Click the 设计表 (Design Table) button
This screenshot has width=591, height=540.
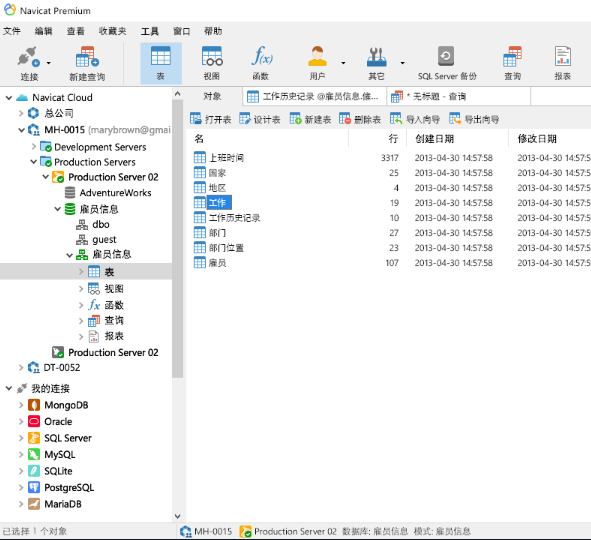260,119
